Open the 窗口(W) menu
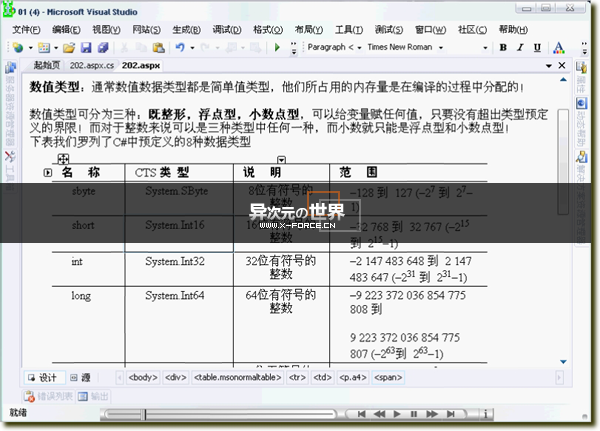Image resolution: width=600 pixels, height=431 pixels. tap(430, 29)
